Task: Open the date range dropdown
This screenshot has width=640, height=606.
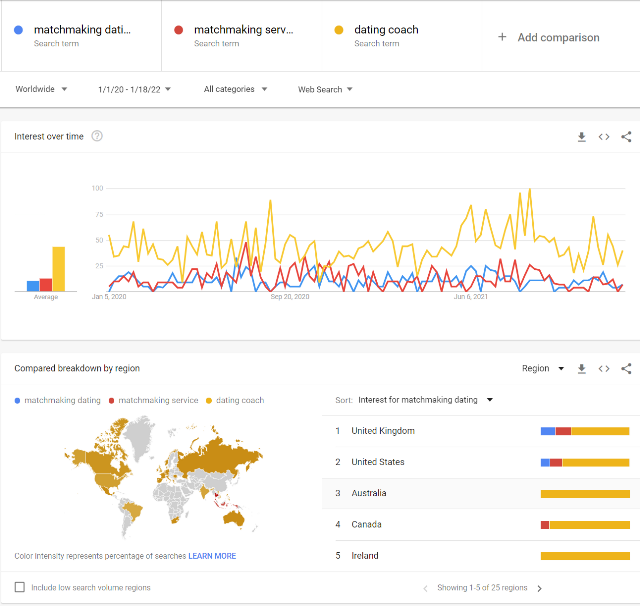Action: click(x=134, y=89)
